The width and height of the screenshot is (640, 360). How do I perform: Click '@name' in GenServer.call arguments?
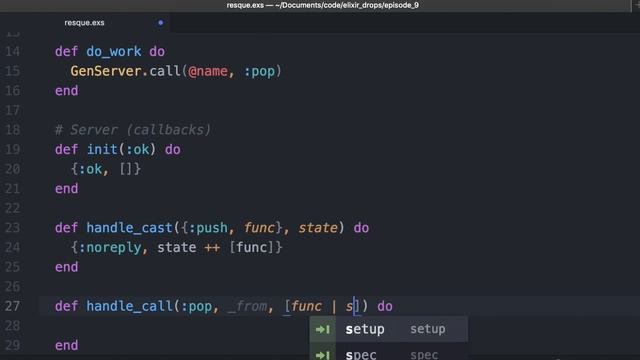coord(207,71)
